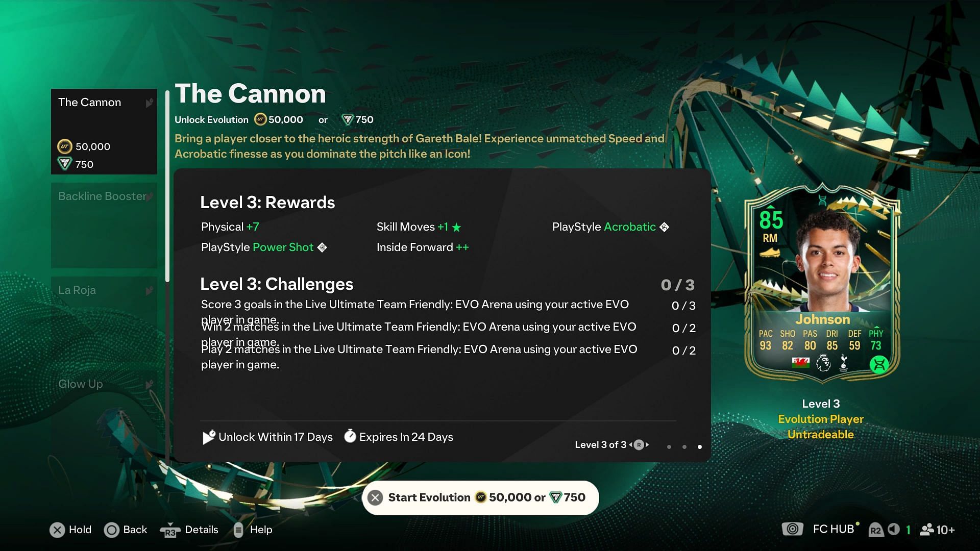This screenshot has height=551, width=980.
Task: Click the Power Shot PlayStyle icon
Action: coord(322,247)
